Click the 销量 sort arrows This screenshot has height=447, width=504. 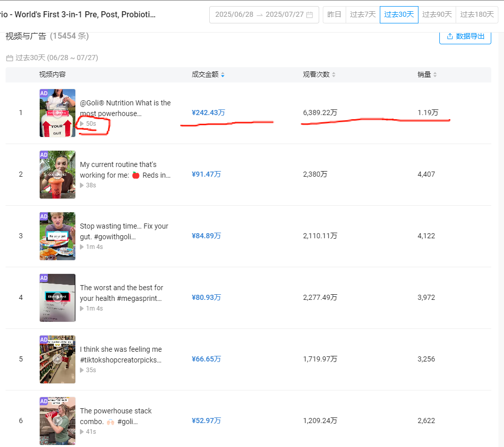(x=435, y=75)
